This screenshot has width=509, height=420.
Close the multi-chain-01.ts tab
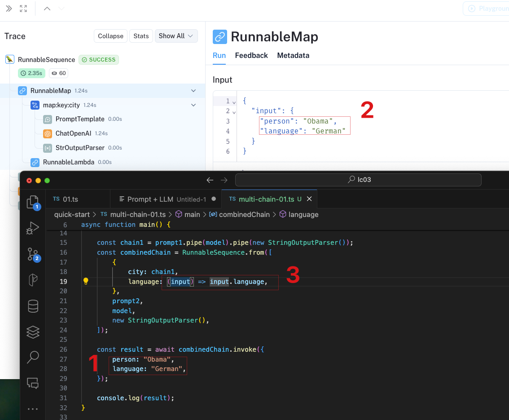click(309, 199)
